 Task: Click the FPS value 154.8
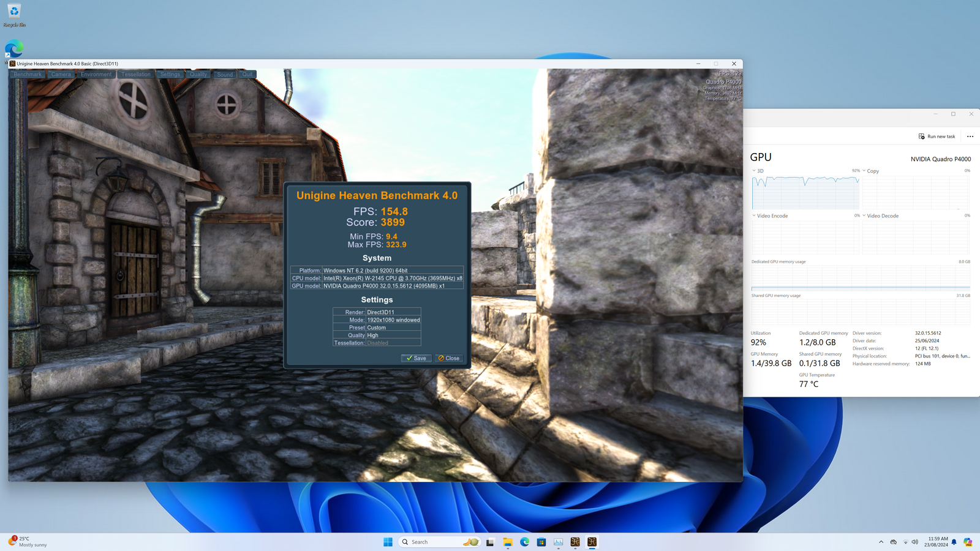pyautogui.click(x=394, y=211)
